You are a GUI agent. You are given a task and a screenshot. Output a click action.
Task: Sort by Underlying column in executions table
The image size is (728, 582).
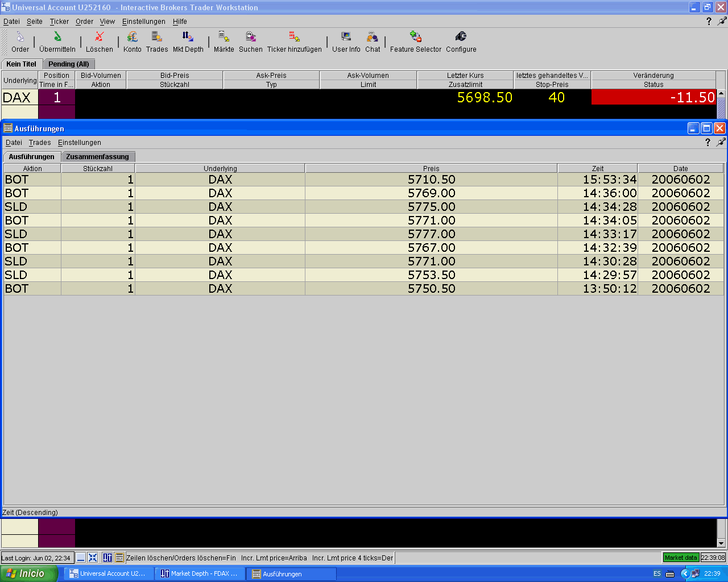(x=220, y=168)
